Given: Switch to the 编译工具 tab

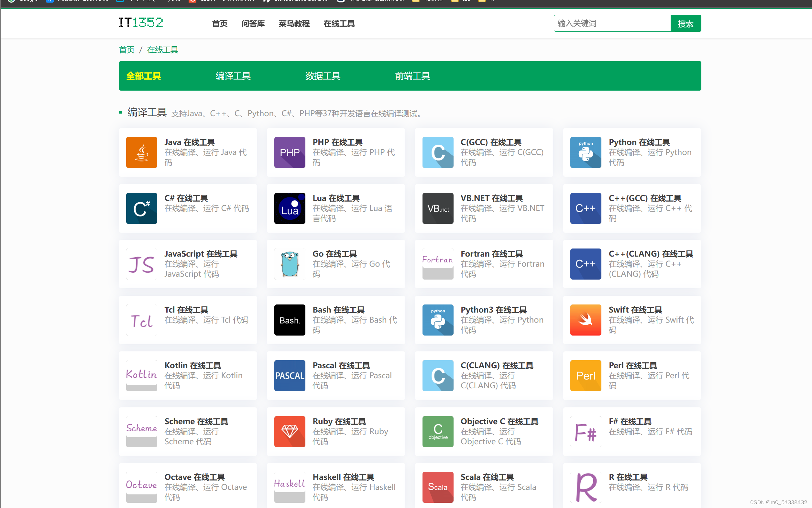Looking at the screenshot, I should (x=233, y=76).
